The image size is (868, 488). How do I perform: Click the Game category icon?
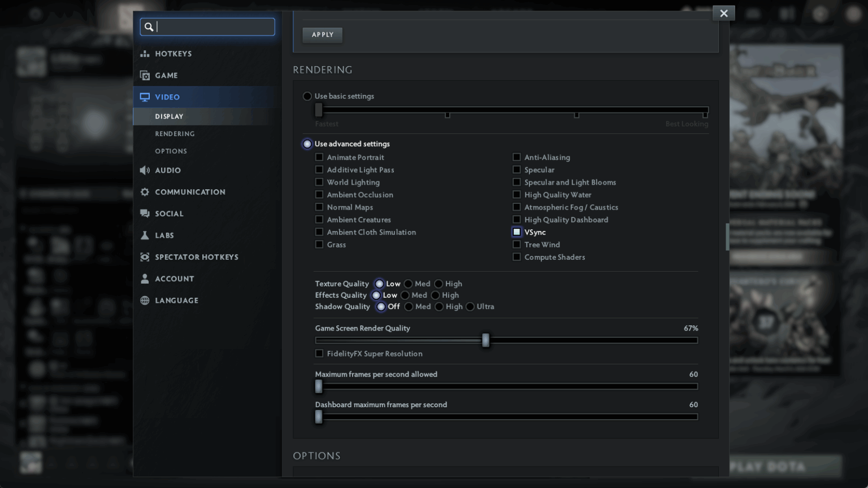tap(145, 75)
